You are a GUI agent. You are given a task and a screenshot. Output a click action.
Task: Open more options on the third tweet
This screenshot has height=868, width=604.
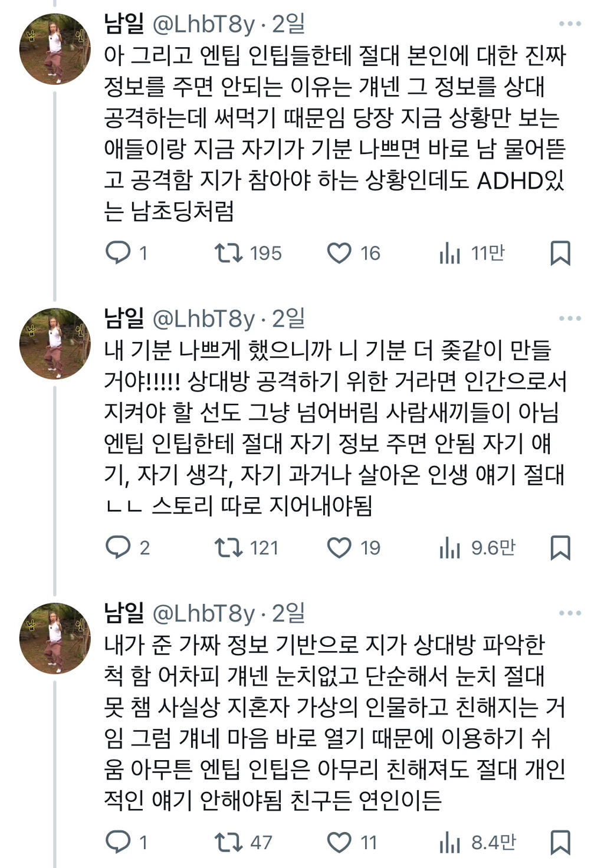569,614
